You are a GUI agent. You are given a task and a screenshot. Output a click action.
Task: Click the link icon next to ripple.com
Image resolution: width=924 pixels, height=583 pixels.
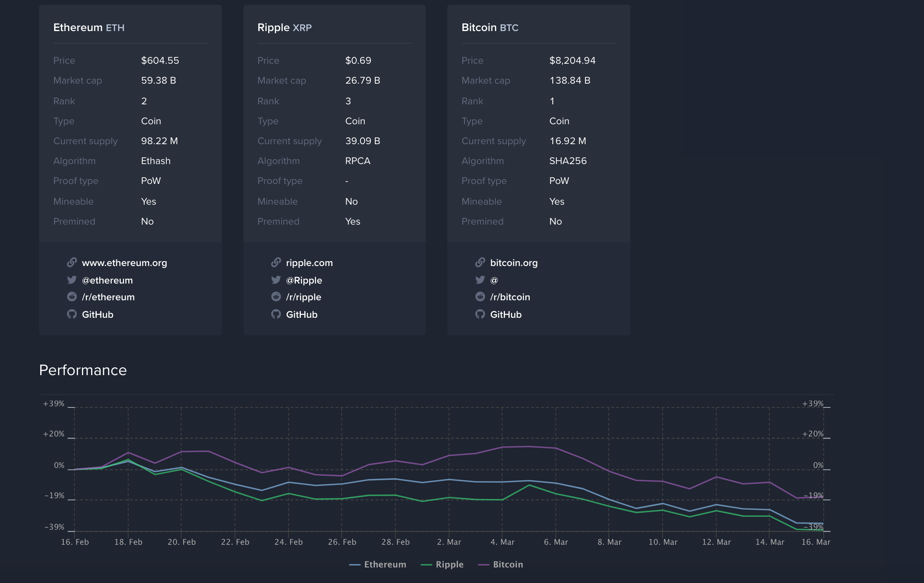point(276,262)
